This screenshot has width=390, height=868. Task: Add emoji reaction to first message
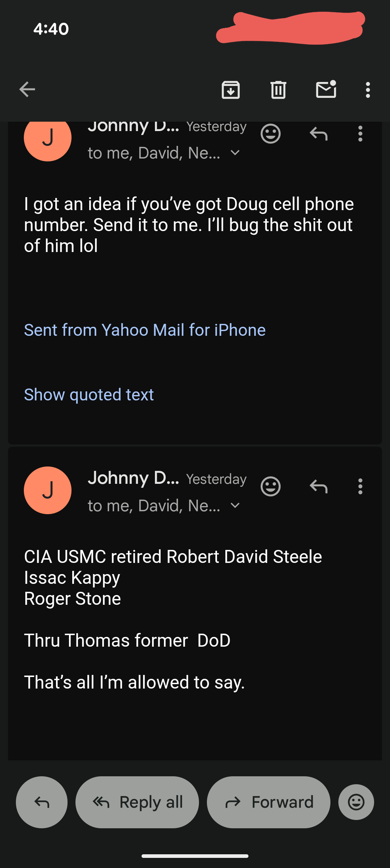270,134
